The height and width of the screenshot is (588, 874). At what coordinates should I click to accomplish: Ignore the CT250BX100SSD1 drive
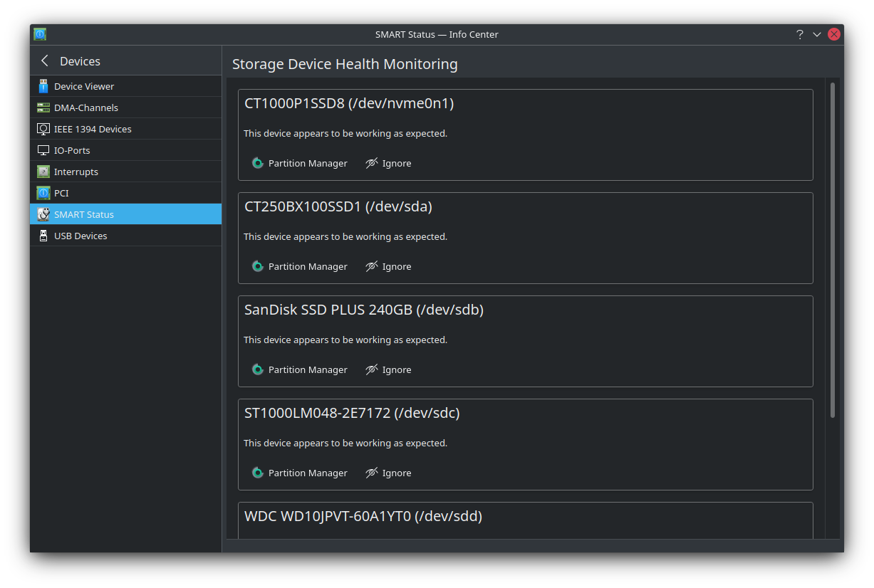(387, 266)
